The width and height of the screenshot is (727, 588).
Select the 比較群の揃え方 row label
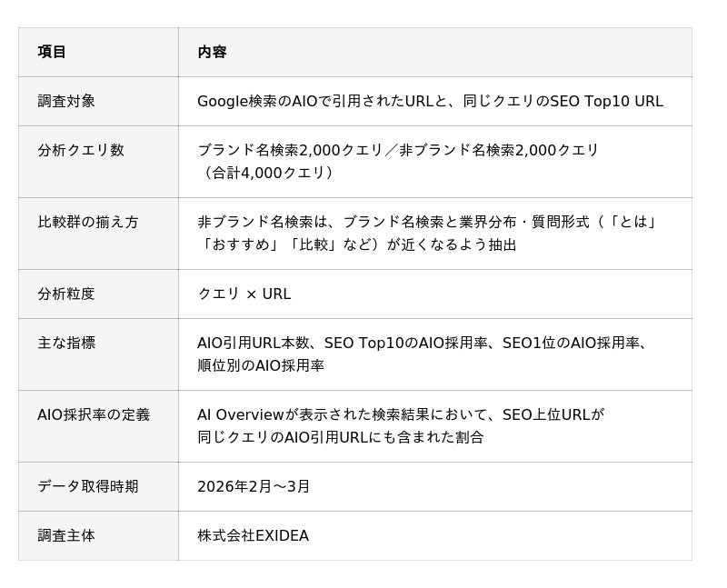88,222
